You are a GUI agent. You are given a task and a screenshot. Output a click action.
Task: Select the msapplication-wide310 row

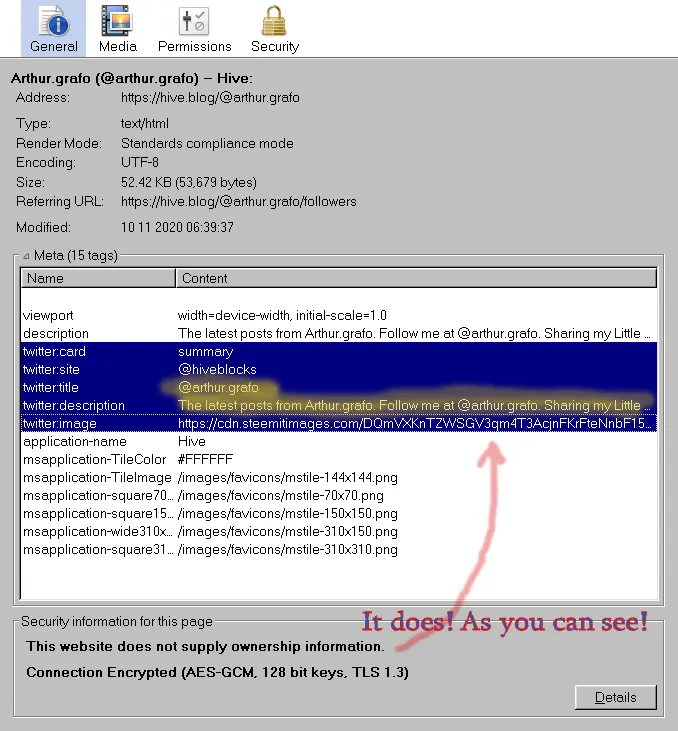click(x=339, y=531)
